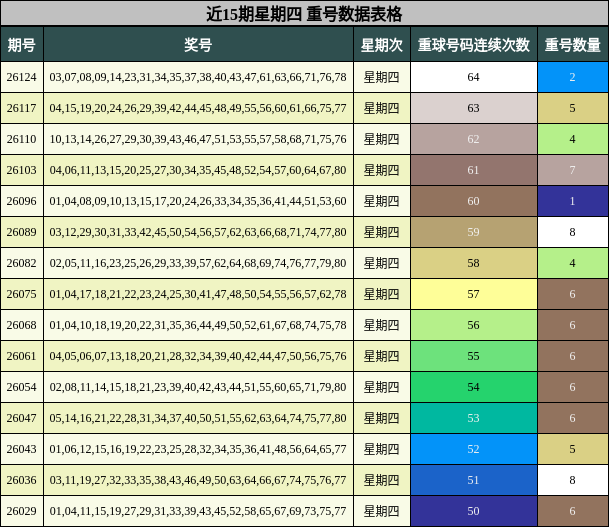Viewport: 609px width, 527px height.
Task: Click the blue 重号数量 cell showing 2
Action: (x=573, y=77)
